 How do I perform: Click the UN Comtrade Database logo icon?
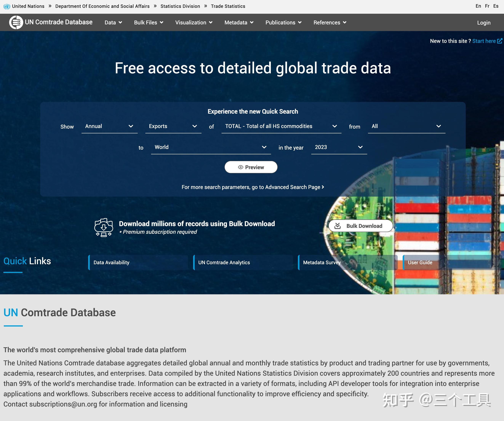[16, 22]
